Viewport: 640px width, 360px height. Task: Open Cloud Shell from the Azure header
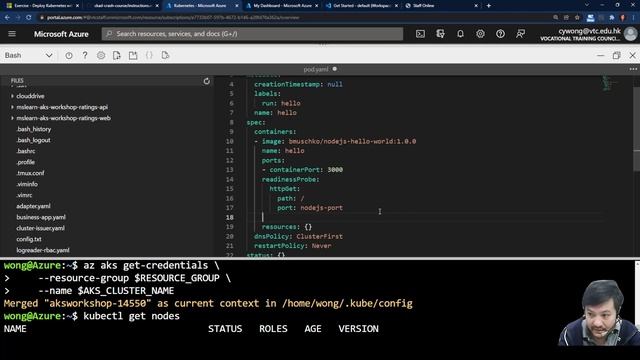point(420,34)
